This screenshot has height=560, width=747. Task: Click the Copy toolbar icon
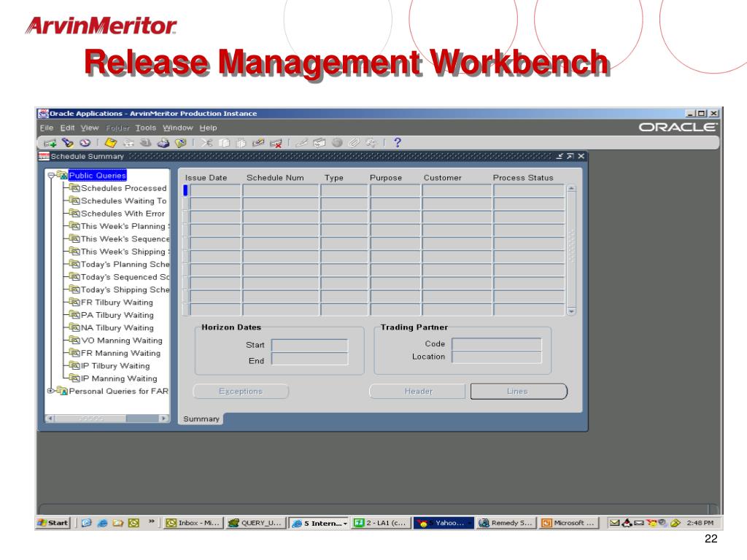click(x=224, y=143)
